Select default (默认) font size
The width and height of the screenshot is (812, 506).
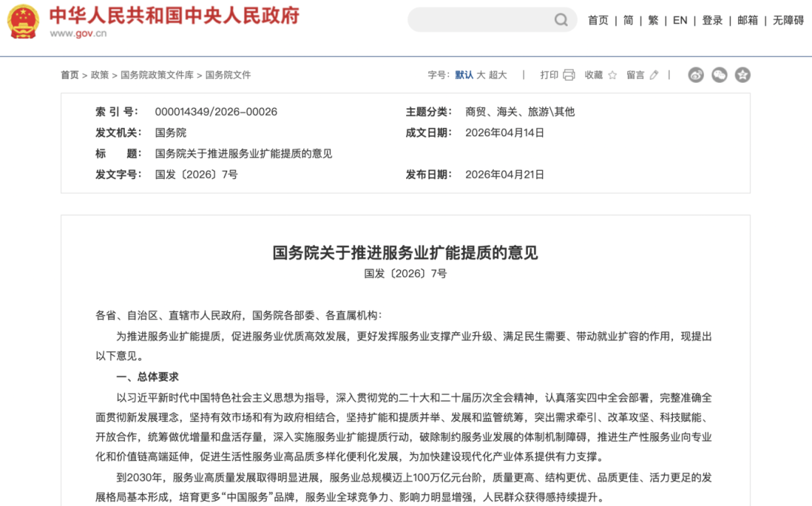[464, 75]
